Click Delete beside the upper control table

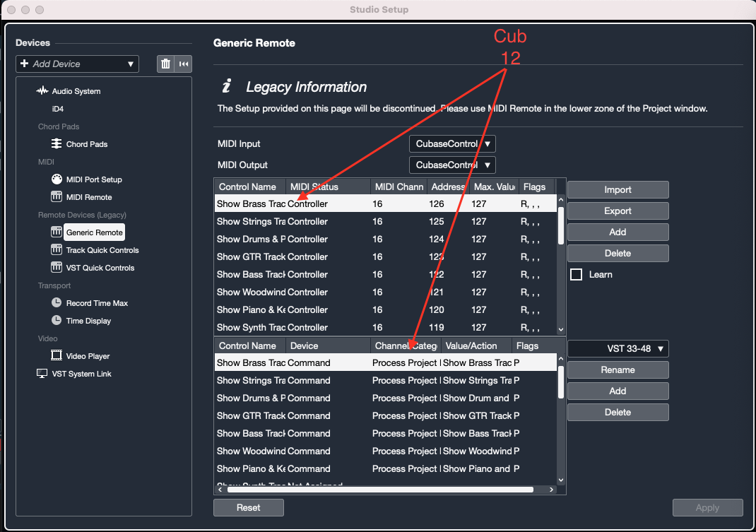point(618,253)
